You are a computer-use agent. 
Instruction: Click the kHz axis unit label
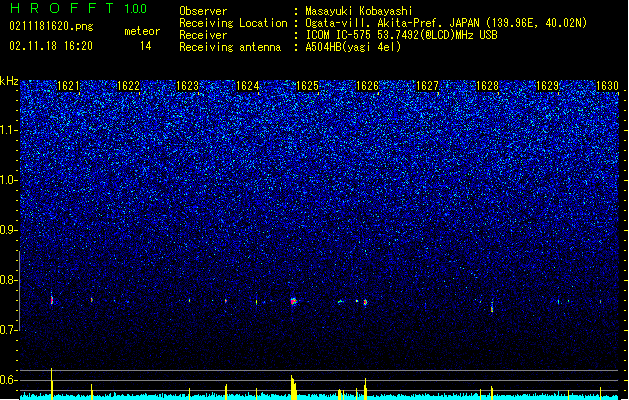[x=9, y=81]
